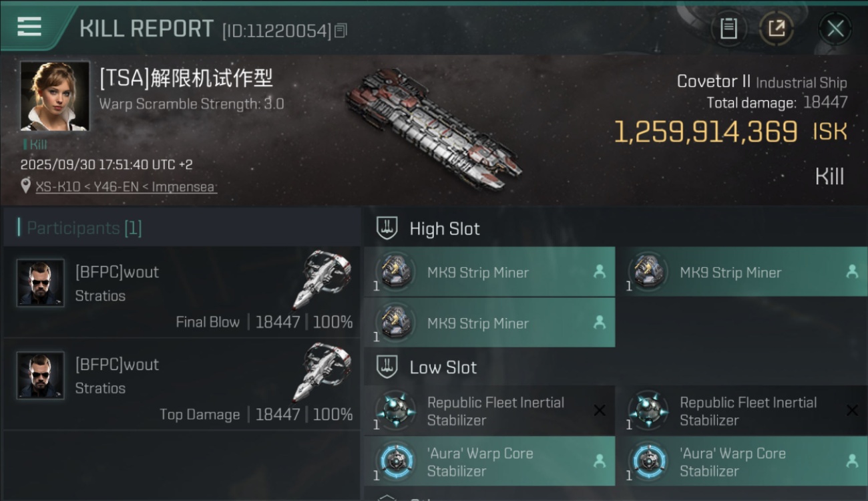Click X mark on right Republic Fleet Inertial Stabilizer

[852, 411]
